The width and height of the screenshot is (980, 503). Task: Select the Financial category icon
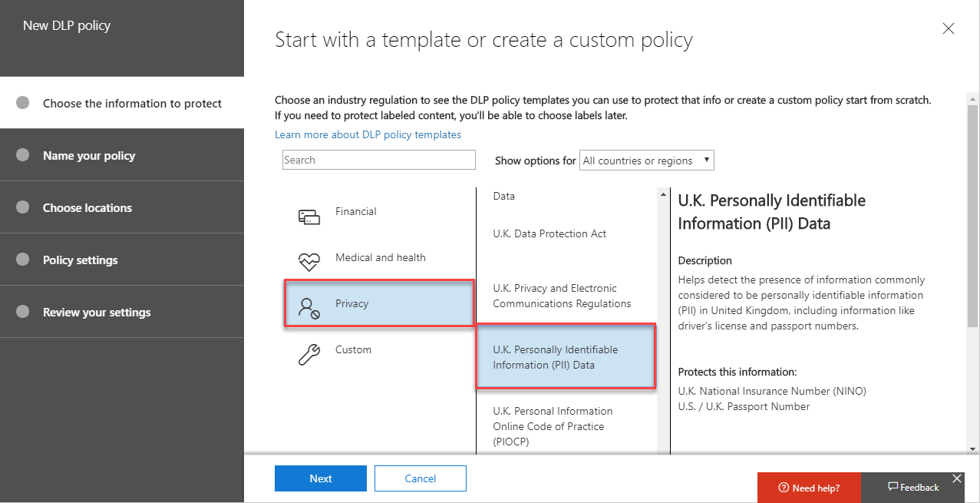coord(309,217)
